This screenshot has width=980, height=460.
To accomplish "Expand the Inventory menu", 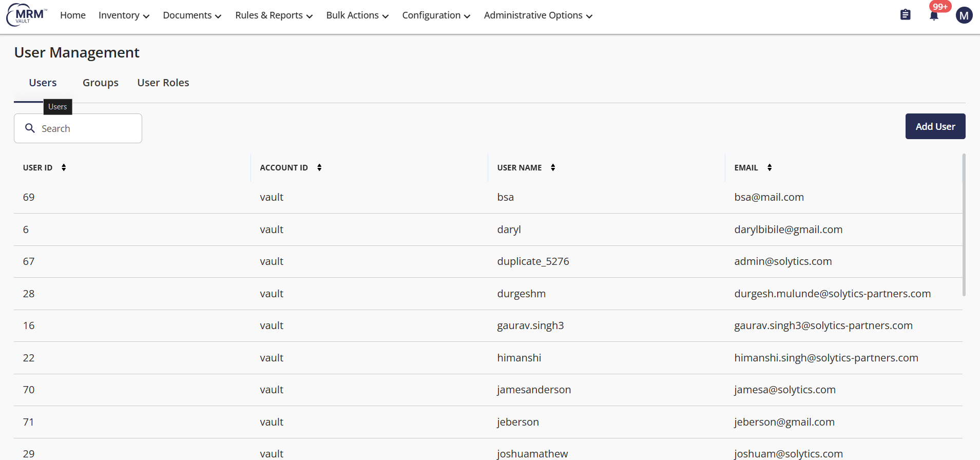I will 124,15.
